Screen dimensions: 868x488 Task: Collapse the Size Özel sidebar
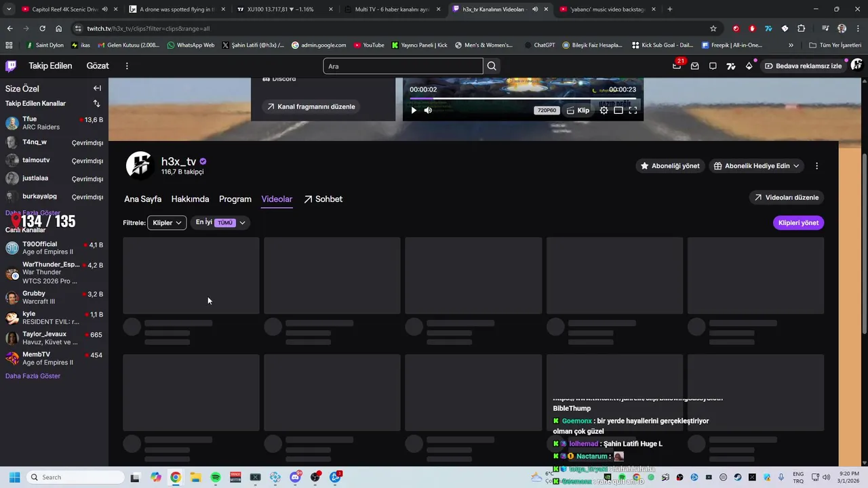(x=97, y=88)
